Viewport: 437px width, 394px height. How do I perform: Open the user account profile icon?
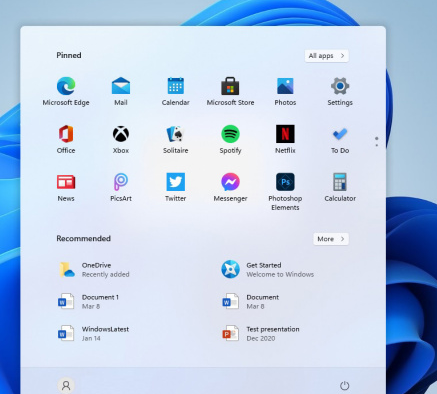click(x=66, y=386)
